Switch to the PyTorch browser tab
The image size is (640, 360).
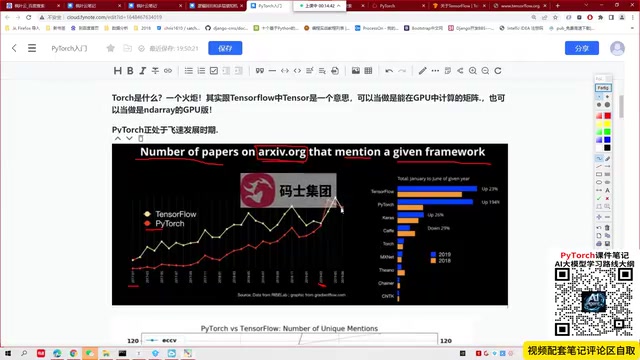[398, 6]
